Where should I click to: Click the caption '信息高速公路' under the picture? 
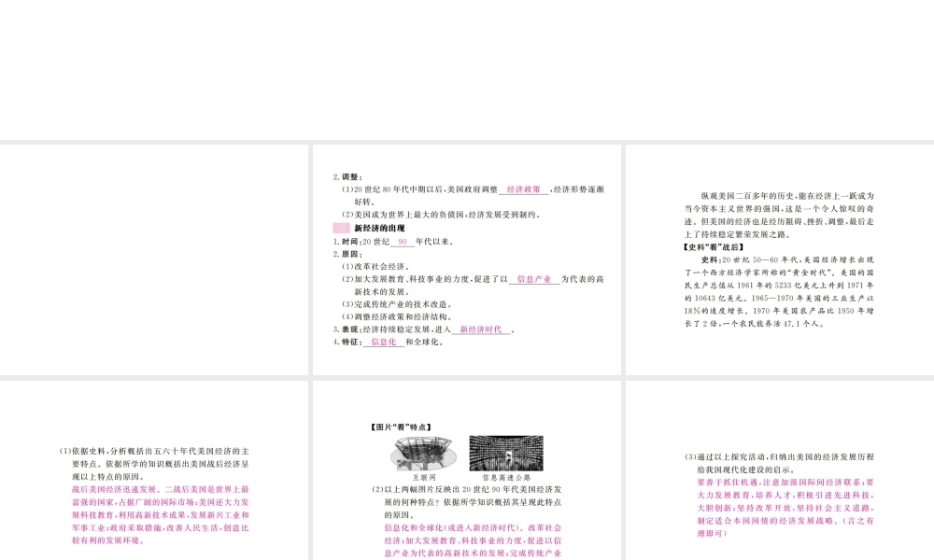[506, 477]
